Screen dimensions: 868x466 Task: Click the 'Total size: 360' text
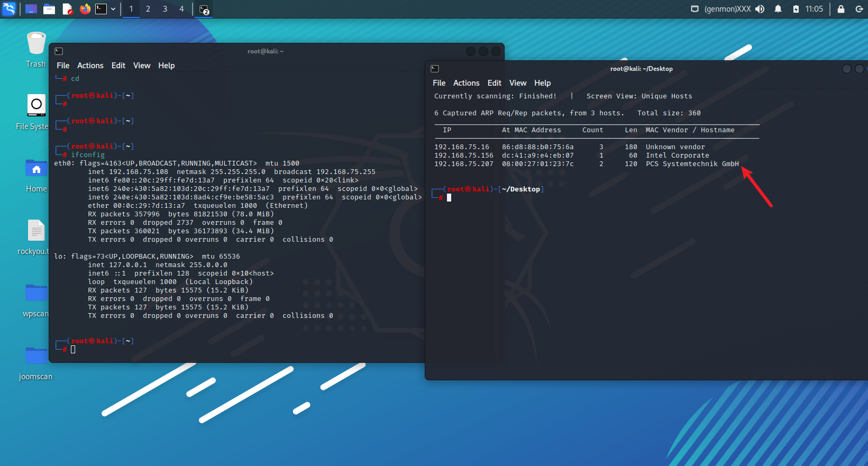[x=669, y=113]
